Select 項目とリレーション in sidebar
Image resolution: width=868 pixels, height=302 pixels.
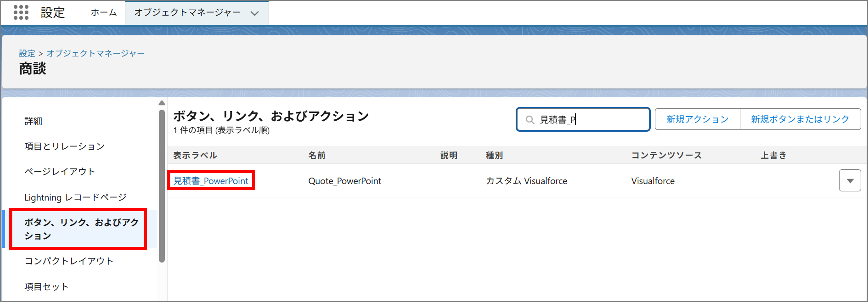(64, 146)
